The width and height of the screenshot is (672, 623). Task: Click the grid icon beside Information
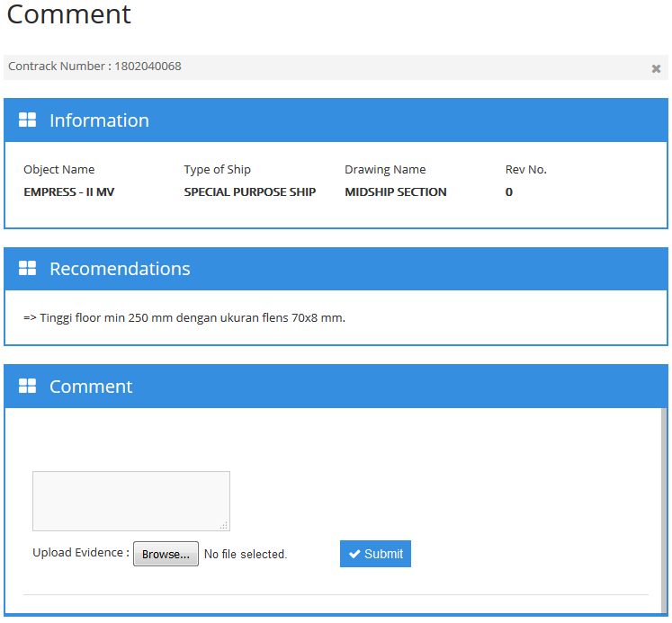[x=27, y=120]
